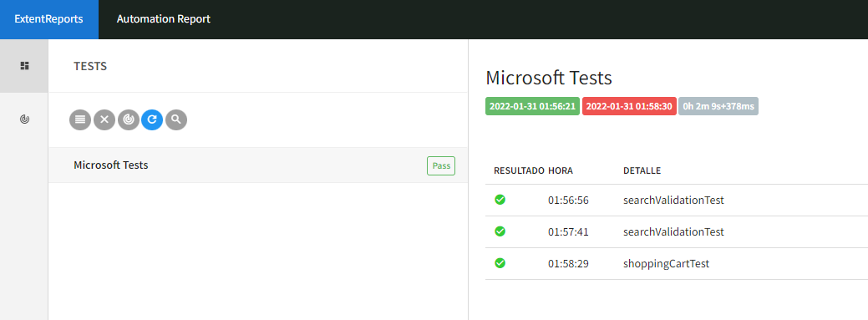The height and width of the screenshot is (320, 868).
Task: Click the DETALLE column header
Action: click(x=642, y=170)
